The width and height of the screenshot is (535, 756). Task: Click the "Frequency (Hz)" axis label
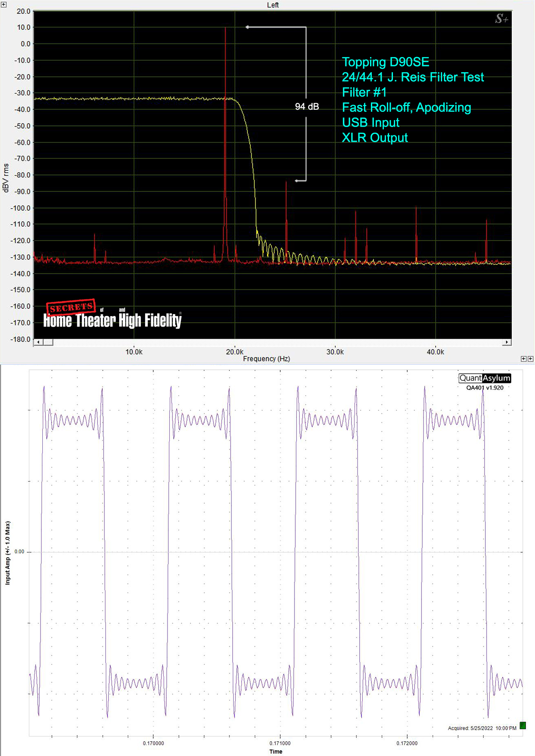266,359
